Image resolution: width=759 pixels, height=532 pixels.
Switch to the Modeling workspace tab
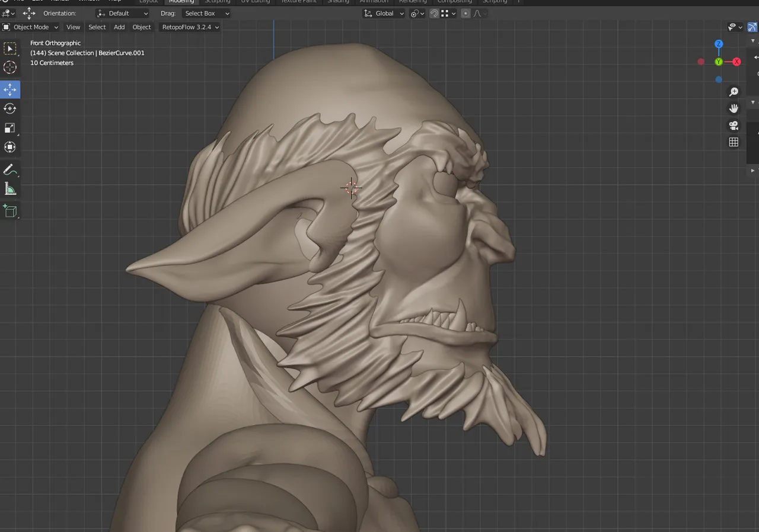tap(181, 2)
